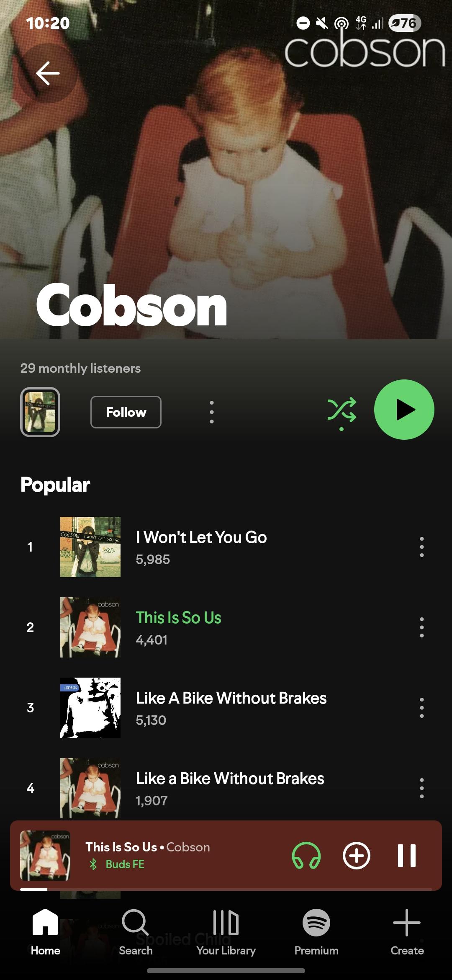
Task: Open Your Library tab
Action: 226,932
